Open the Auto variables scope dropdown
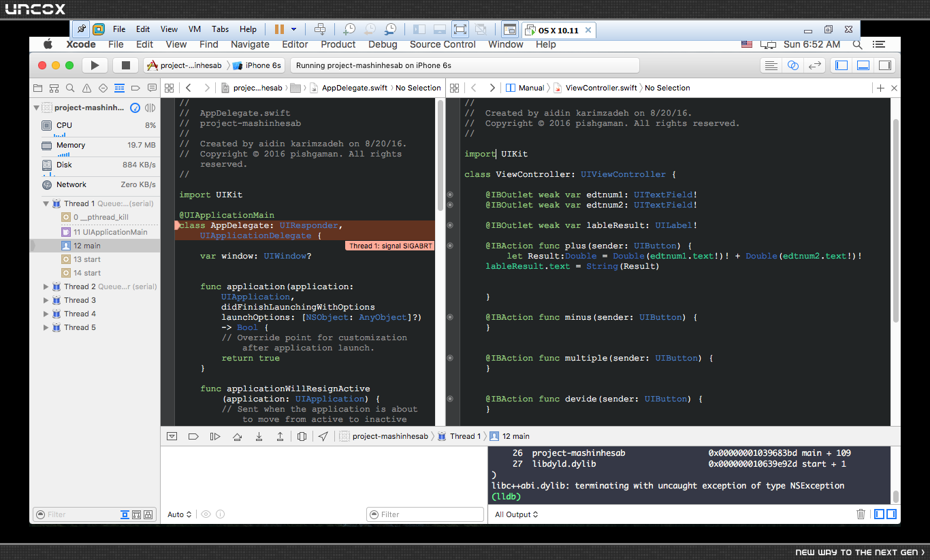This screenshot has height=560, width=930. point(180,514)
